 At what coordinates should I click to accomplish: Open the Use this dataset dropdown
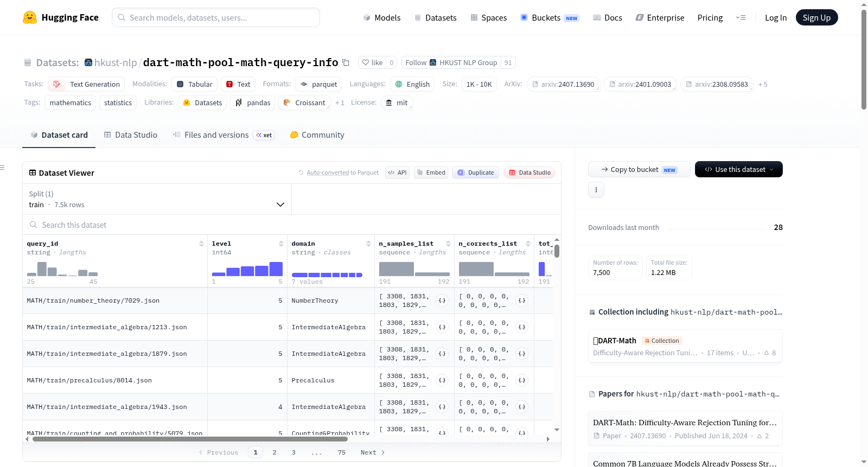pyautogui.click(x=739, y=169)
